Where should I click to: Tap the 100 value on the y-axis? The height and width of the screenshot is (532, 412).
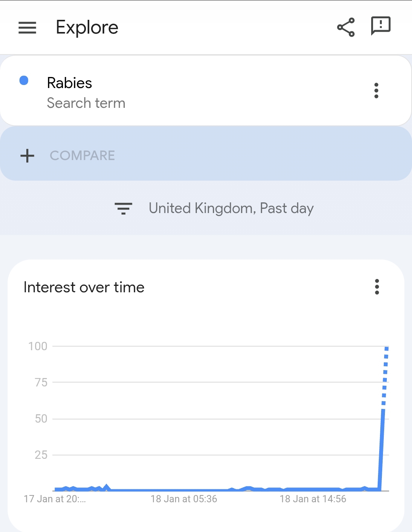38,346
